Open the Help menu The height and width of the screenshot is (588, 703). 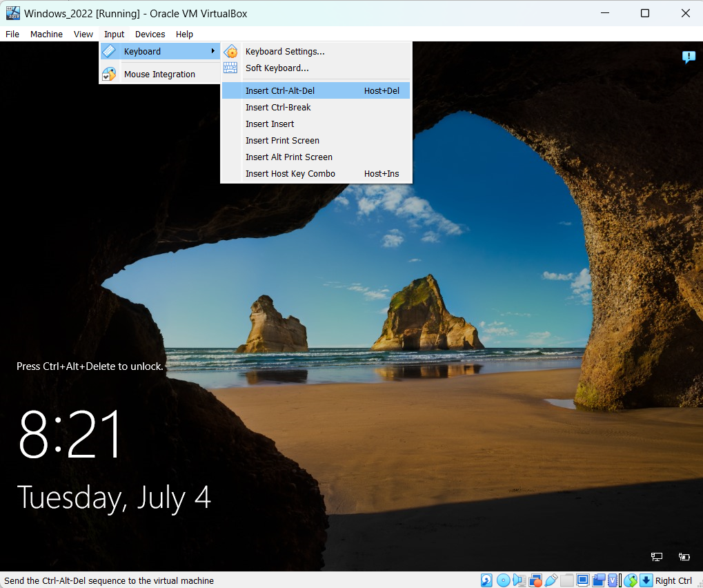(184, 34)
